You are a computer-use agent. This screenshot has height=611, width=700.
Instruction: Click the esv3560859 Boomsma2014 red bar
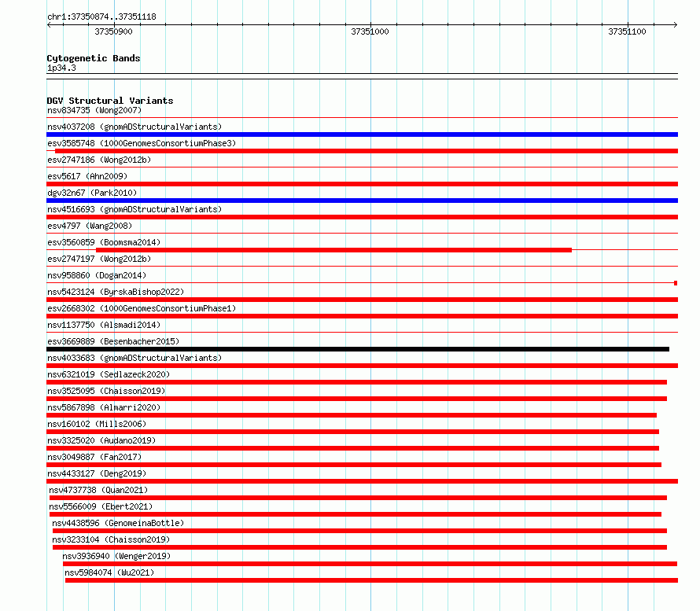click(334, 250)
